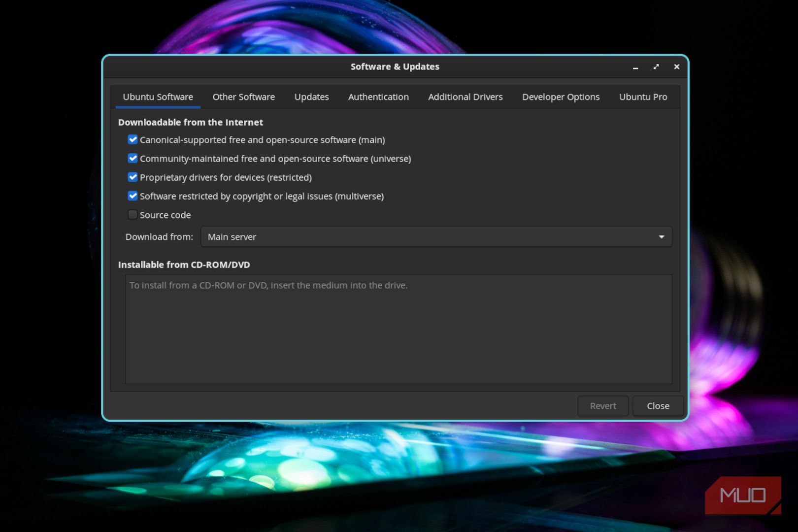Click the 'Downloadable from the Internet' heading
798x532 pixels.
point(191,122)
